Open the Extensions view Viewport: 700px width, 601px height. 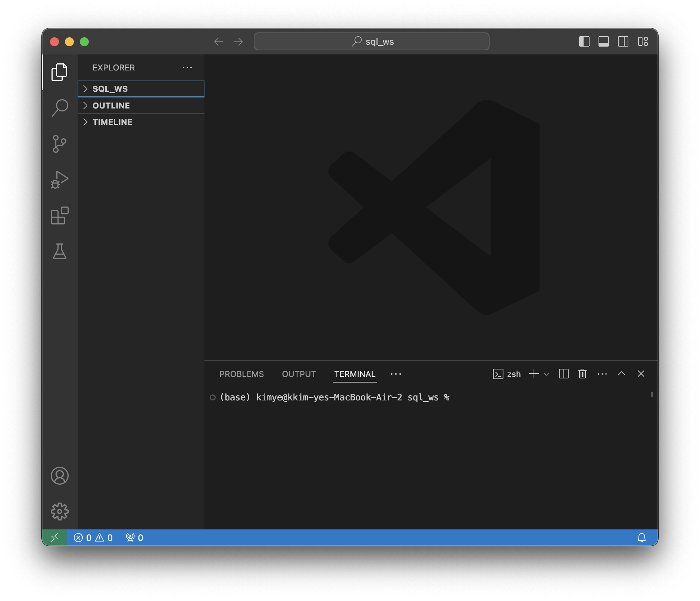click(x=59, y=215)
